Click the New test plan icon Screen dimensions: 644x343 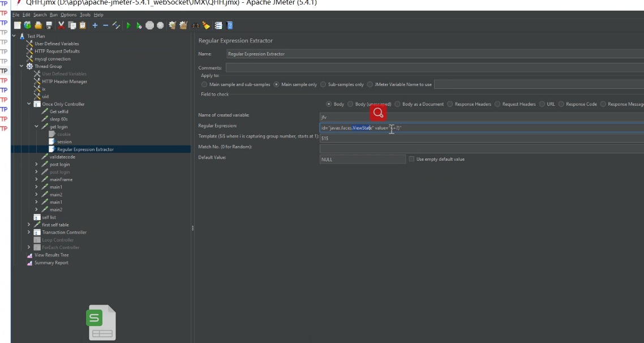(17, 25)
